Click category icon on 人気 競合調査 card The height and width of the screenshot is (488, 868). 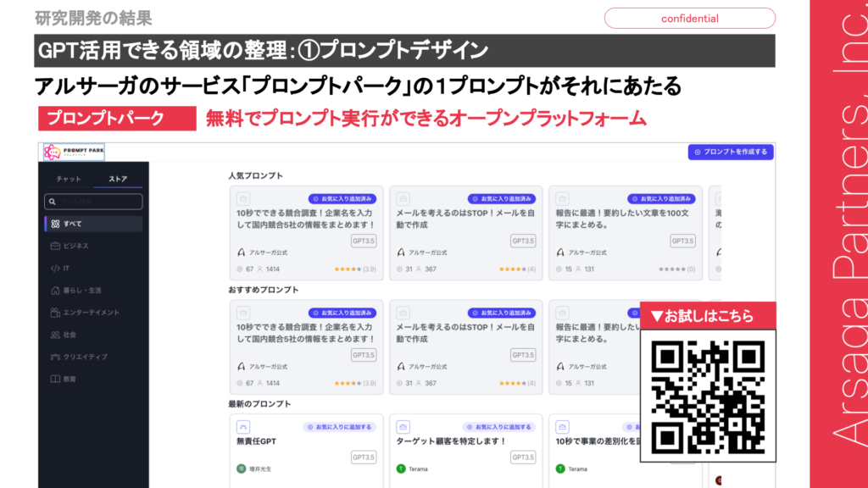[243, 198]
